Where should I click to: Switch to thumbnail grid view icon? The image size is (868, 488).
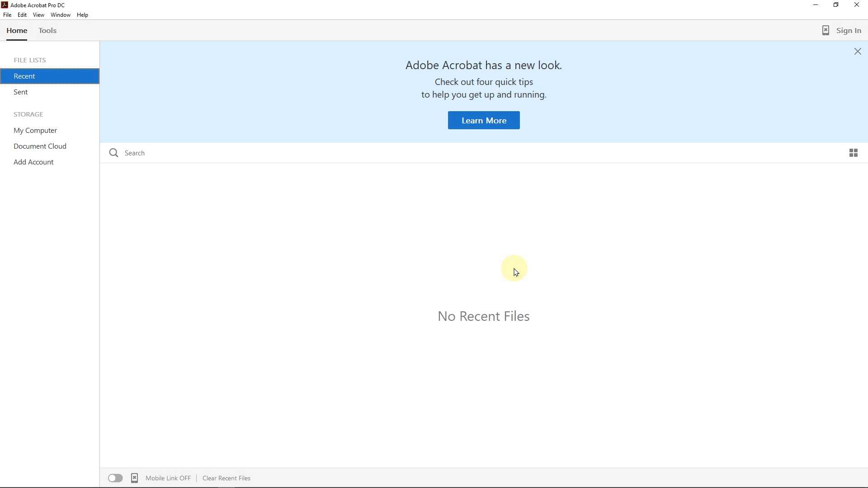pyautogui.click(x=854, y=153)
